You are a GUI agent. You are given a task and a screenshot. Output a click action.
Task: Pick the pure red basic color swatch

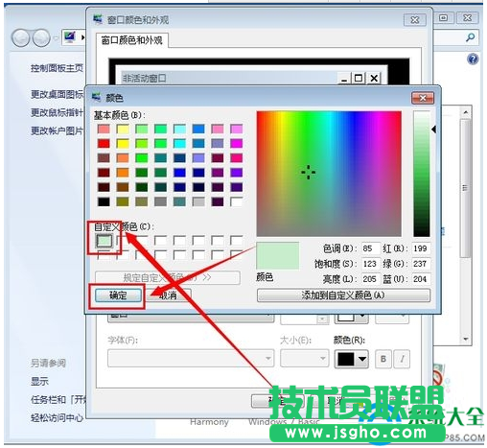(104, 143)
